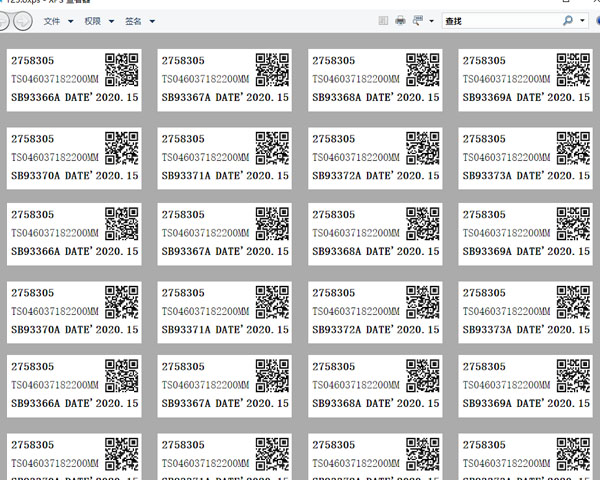
Task: Click TS046037182200MM on topmost SB93373A label
Action: [505, 157]
